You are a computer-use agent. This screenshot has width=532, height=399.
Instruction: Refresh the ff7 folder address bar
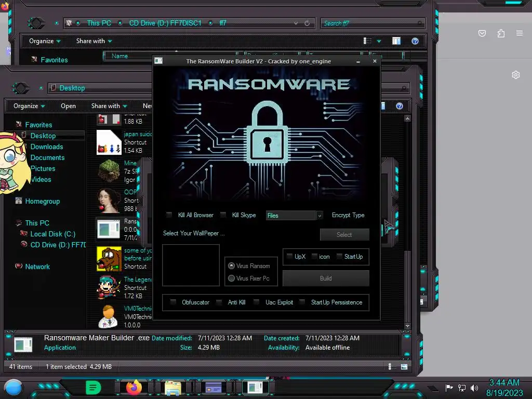pyautogui.click(x=307, y=23)
